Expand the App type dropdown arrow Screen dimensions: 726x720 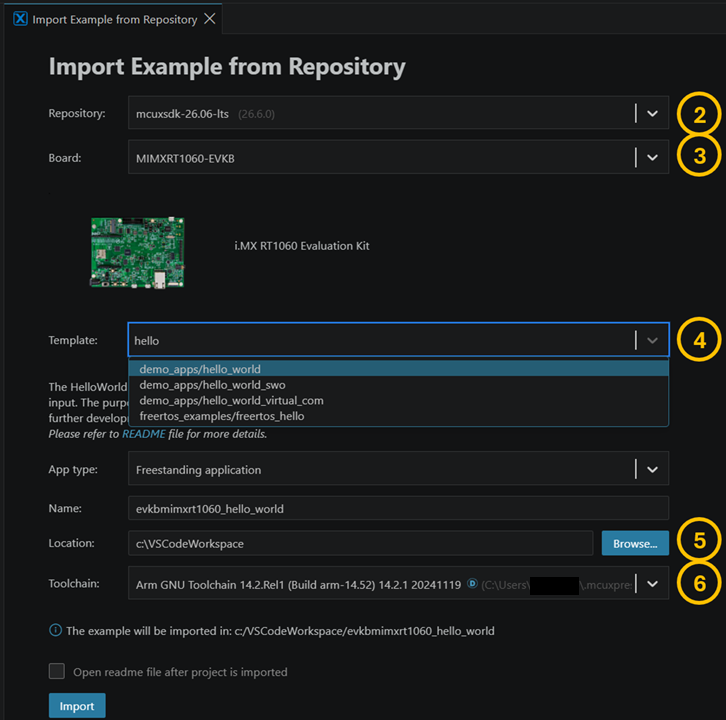(x=652, y=470)
